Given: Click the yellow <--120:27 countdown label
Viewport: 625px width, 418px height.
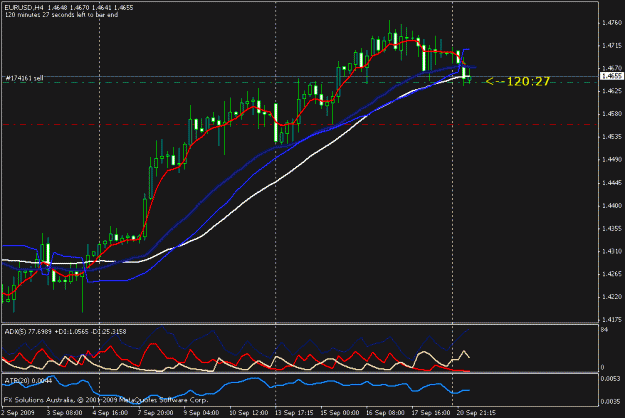Looking at the screenshot, I should [x=518, y=82].
